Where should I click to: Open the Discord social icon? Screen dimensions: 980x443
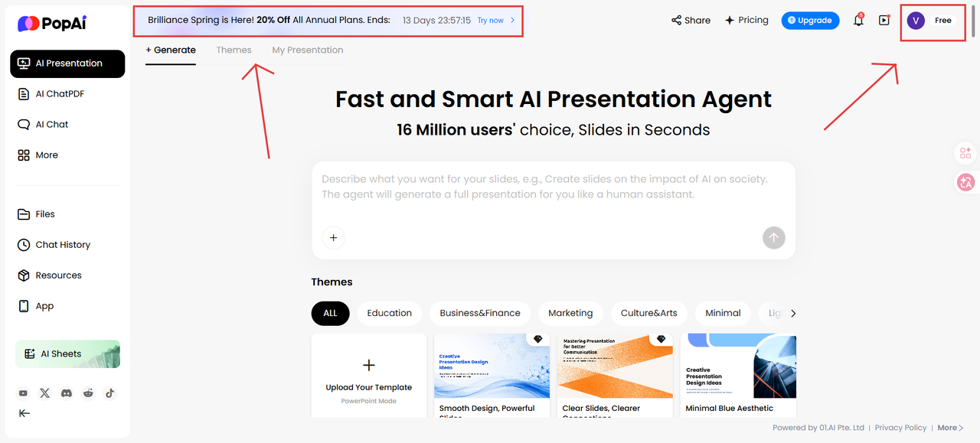coord(67,393)
